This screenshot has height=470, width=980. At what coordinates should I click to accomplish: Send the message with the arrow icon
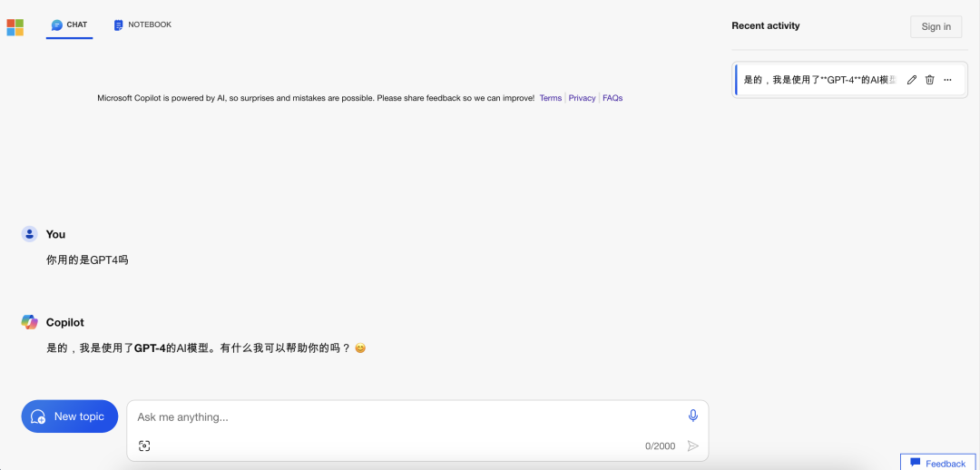[x=692, y=446]
